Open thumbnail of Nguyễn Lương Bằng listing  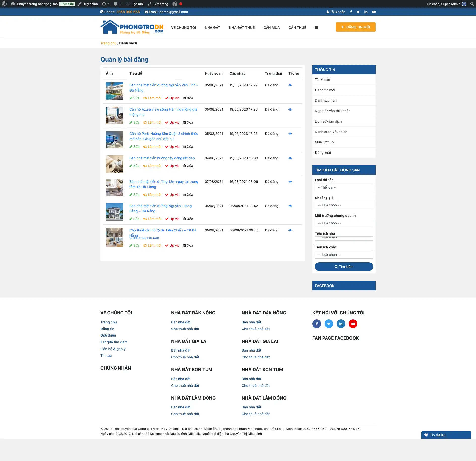pos(114,212)
